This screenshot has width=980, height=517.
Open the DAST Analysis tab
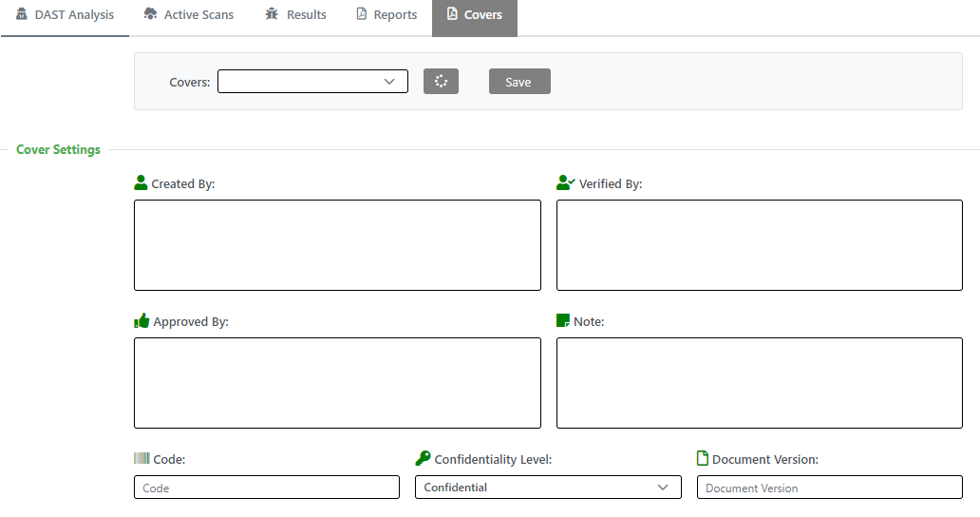(x=65, y=15)
